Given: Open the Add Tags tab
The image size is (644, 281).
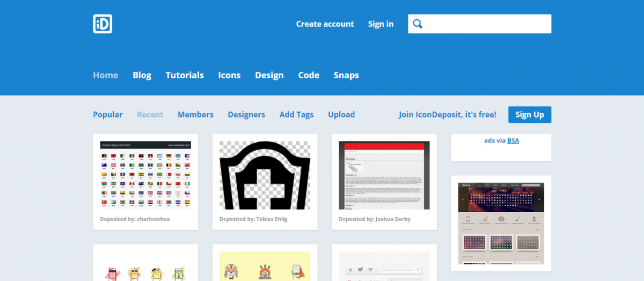Looking at the screenshot, I should coord(296,114).
